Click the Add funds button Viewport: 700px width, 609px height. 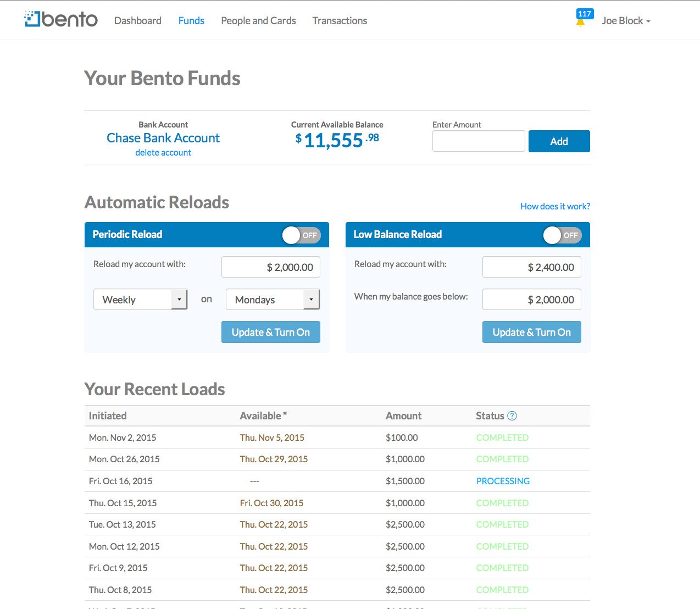click(x=559, y=141)
